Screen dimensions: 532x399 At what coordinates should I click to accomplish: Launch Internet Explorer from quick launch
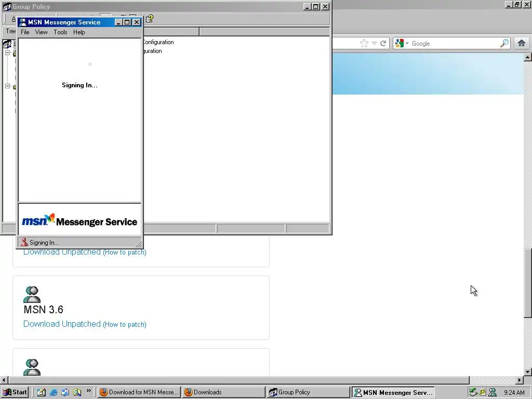click(x=54, y=392)
